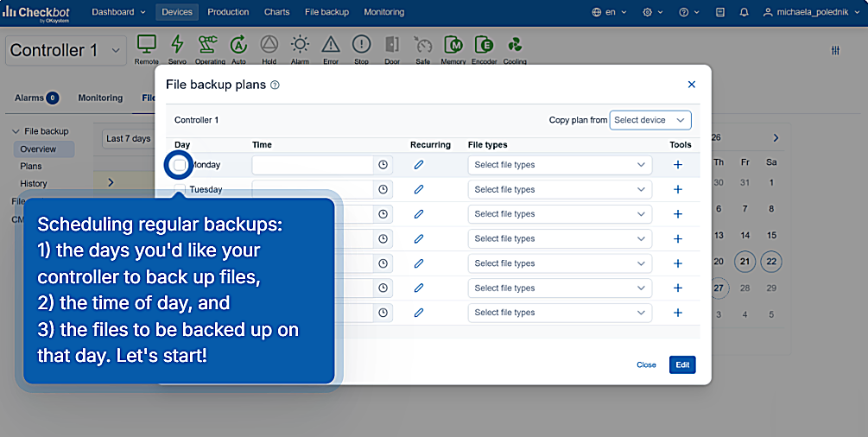Viewport: 868px width, 437px height.
Task: Open the Select device dropdown
Action: pos(649,120)
